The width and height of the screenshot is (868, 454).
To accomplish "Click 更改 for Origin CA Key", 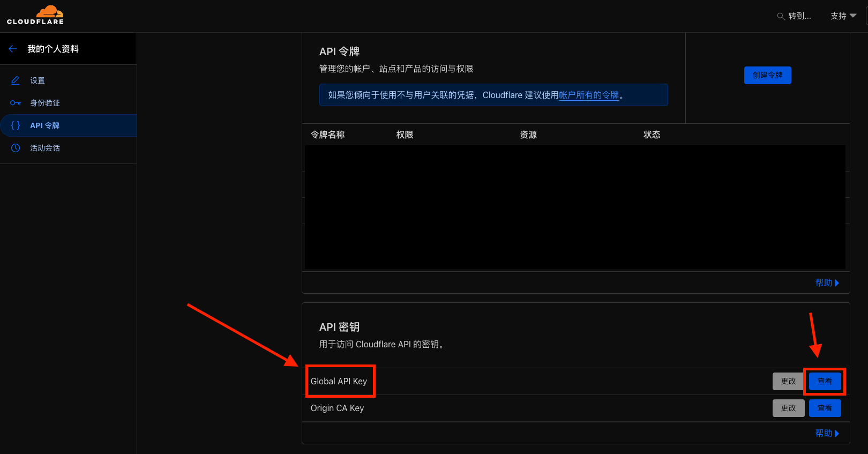I will [x=788, y=408].
